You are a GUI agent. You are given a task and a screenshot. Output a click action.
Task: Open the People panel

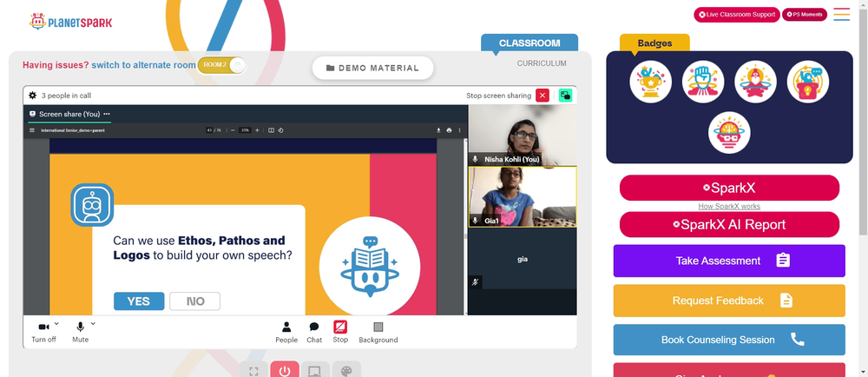(x=286, y=332)
